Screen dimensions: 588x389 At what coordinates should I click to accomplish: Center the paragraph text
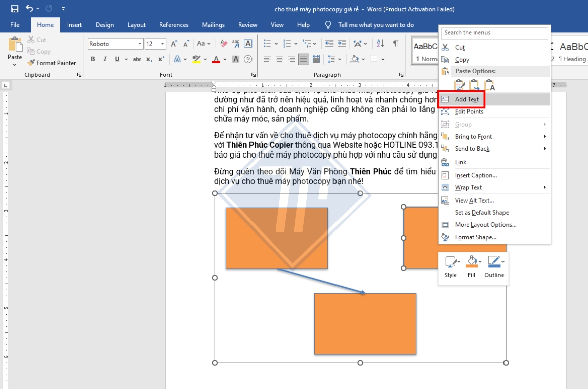[279, 59]
